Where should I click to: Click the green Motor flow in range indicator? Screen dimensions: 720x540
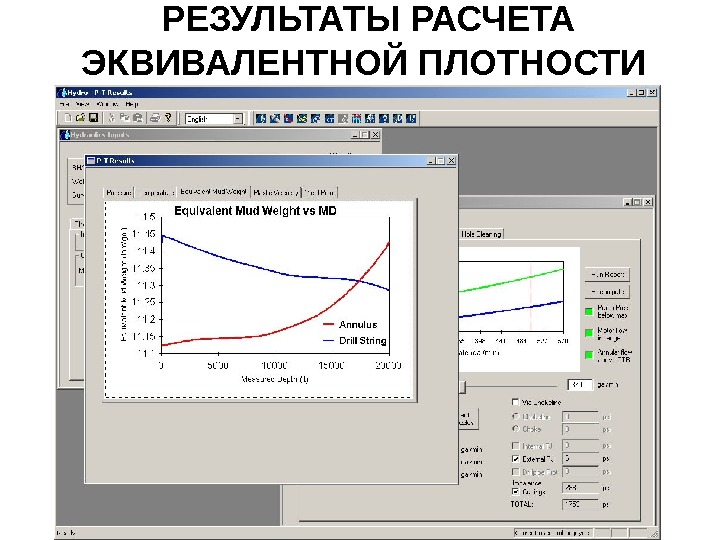coord(589,333)
